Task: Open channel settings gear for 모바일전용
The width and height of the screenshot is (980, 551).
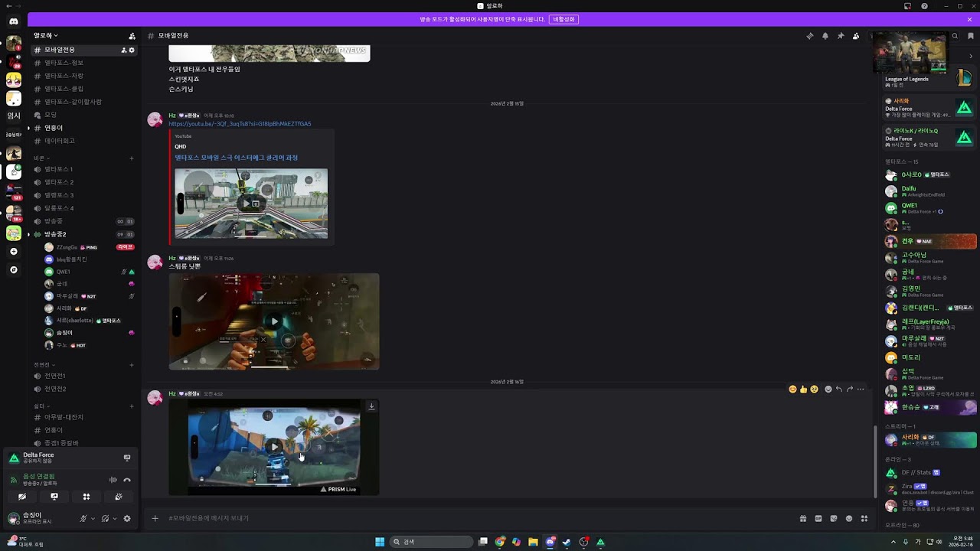Action: (132, 50)
